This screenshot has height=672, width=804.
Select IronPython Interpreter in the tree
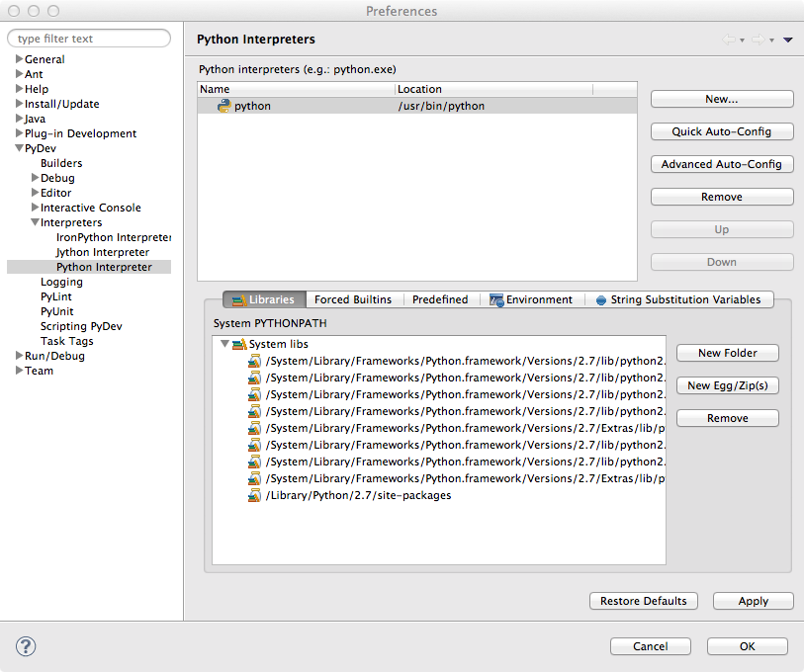click(x=114, y=237)
